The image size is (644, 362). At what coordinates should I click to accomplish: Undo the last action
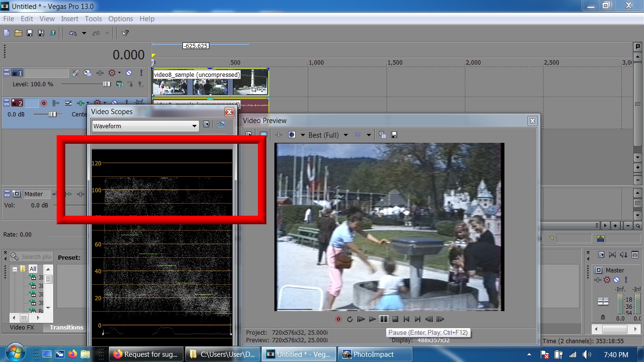tap(73, 33)
